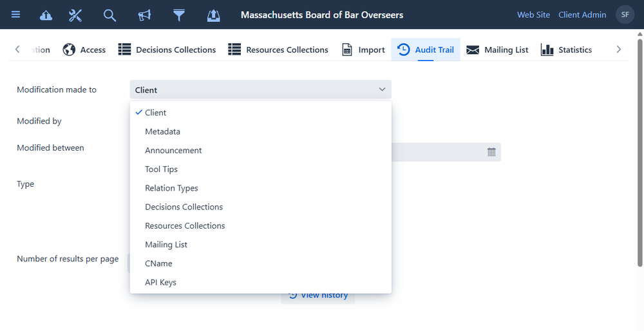This screenshot has width=644, height=331.
Task: Open the calendar date picker icon
Action: click(491, 152)
